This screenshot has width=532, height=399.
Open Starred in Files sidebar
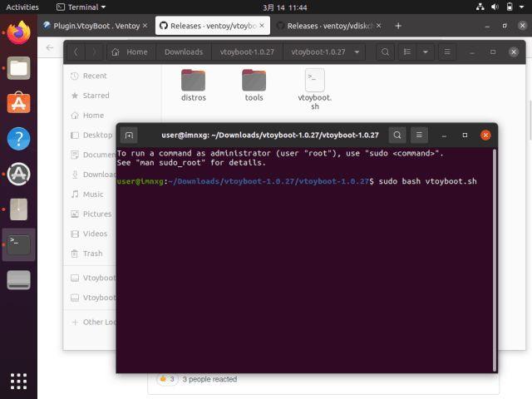click(91, 96)
